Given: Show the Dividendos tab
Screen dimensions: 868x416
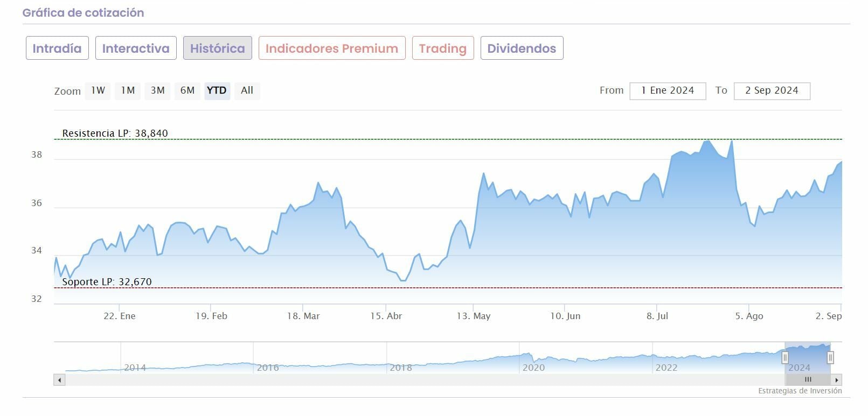Looking at the screenshot, I should click(522, 48).
